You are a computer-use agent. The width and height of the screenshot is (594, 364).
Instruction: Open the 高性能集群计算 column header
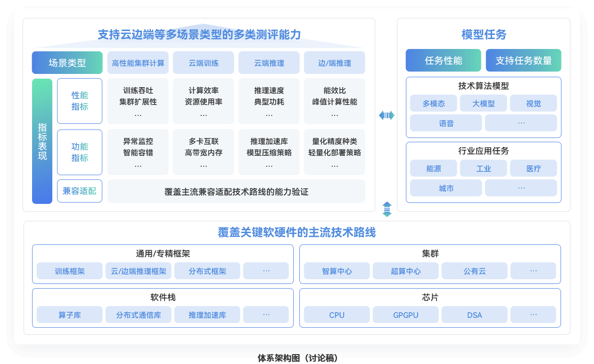tap(138, 63)
